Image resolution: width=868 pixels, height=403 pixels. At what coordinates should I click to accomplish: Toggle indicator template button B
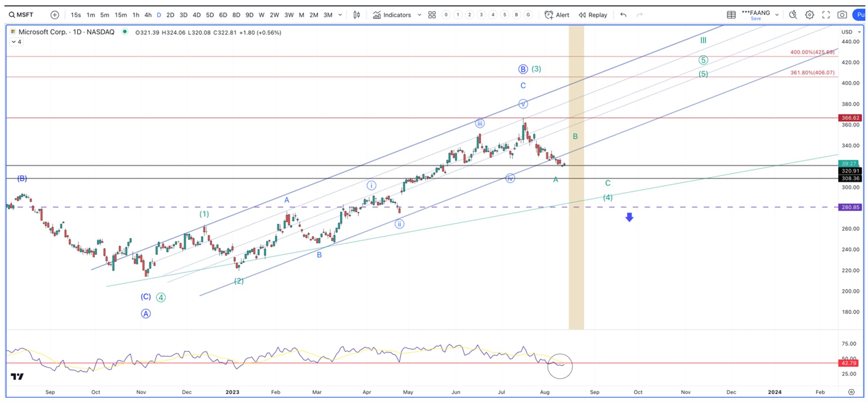click(x=516, y=15)
